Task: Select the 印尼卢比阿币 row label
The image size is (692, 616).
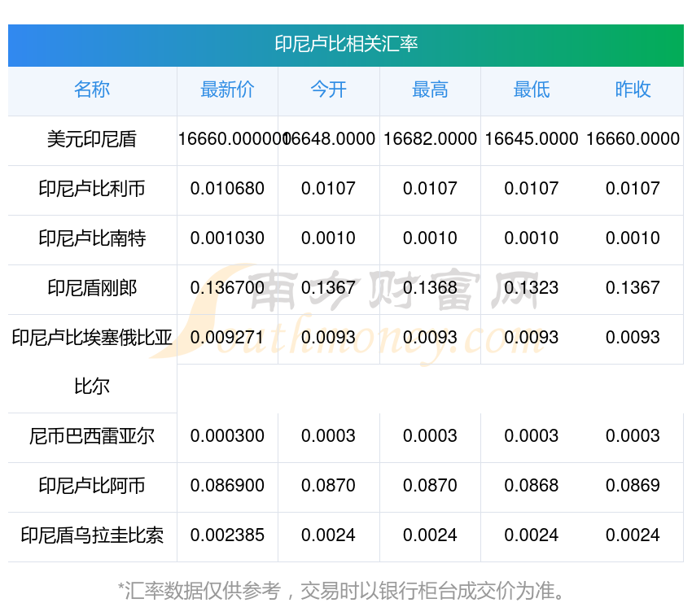Action: pos(92,486)
